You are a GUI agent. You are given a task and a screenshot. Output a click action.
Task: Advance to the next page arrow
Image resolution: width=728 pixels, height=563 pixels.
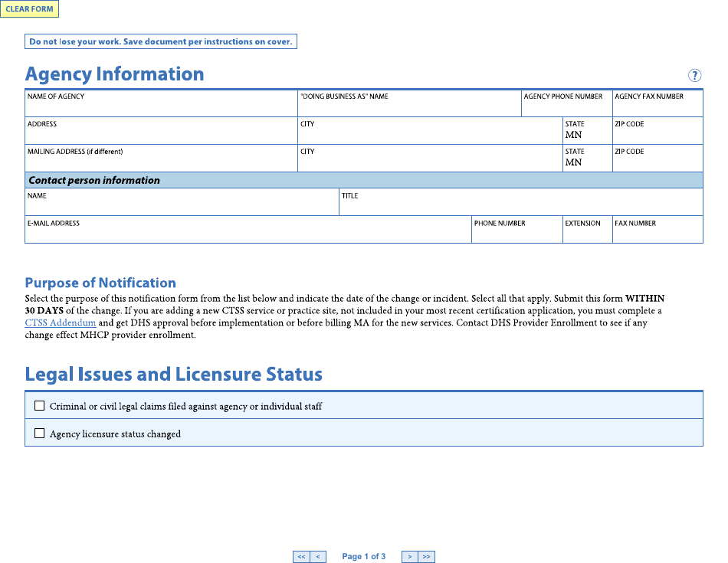point(410,557)
